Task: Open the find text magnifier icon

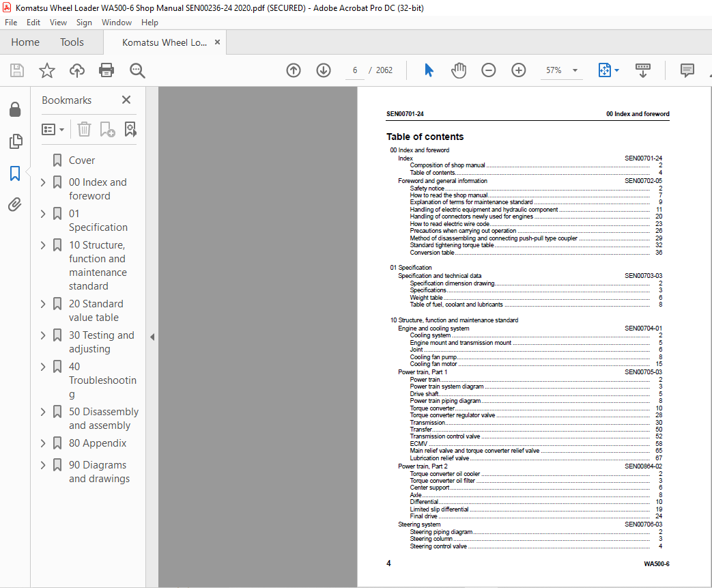Action: [x=137, y=70]
